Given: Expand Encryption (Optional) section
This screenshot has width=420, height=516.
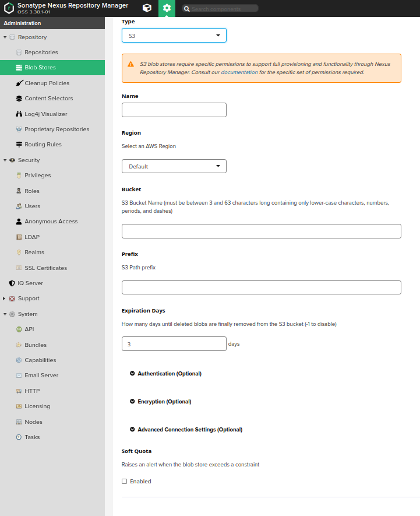Looking at the screenshot, I should pyautogui.click(x=161, y=402).
